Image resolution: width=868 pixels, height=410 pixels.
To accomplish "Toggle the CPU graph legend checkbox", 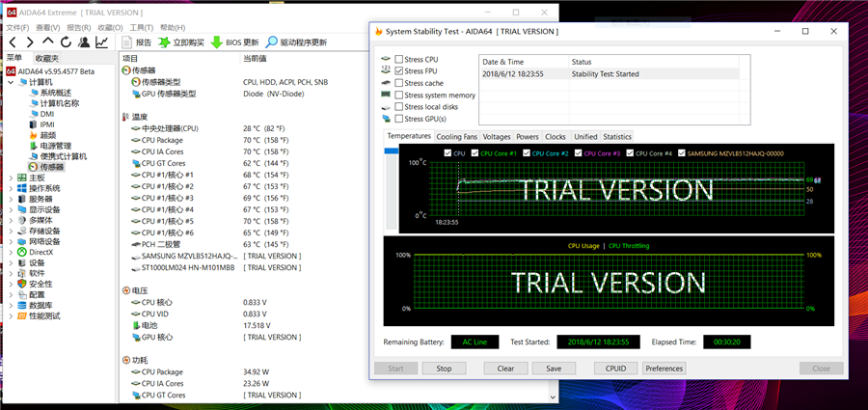I will point(448,153).
